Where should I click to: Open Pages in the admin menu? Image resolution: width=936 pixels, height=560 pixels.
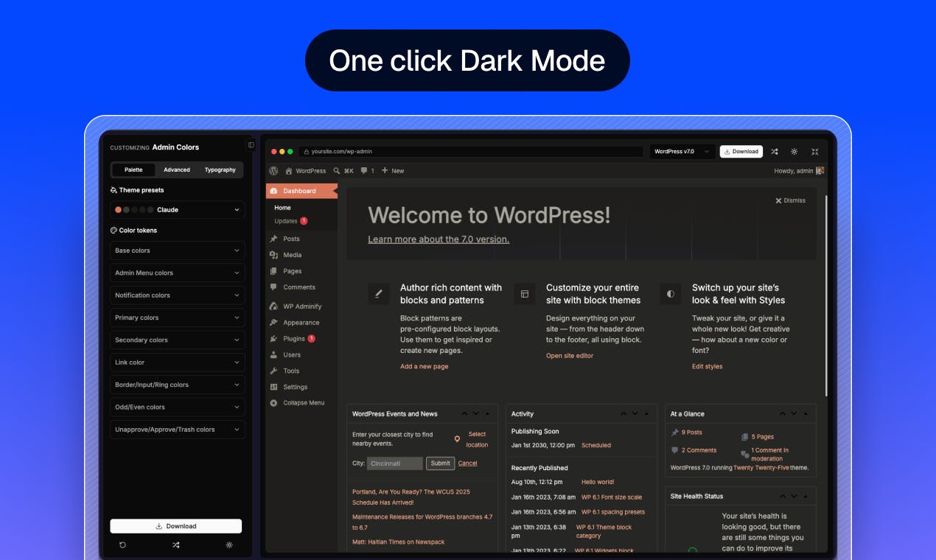coord(301,271)
